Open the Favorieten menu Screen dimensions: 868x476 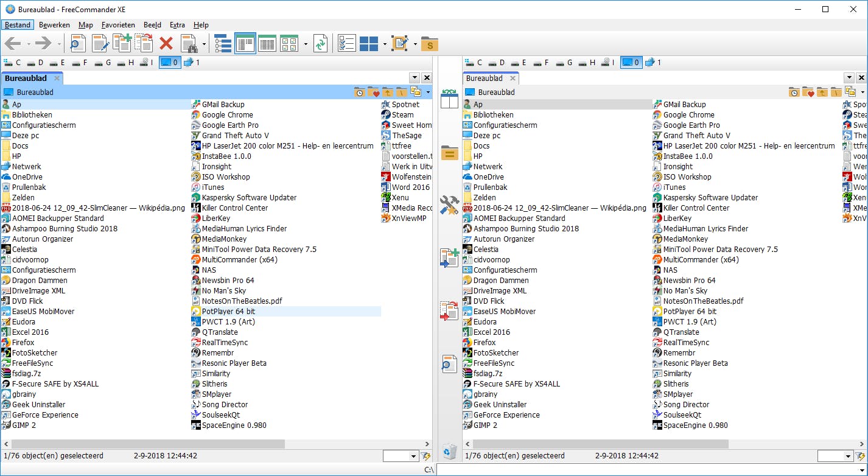(118, 25)
